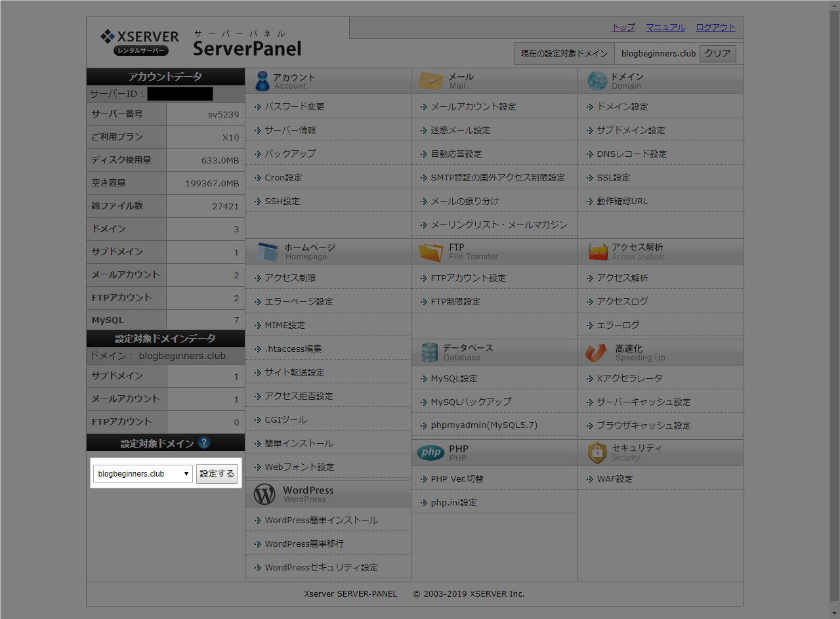Image resolution: width=840 pixels, height=619 pixels.
Task: Open メールアカウント設定
Action: (473, 106)
